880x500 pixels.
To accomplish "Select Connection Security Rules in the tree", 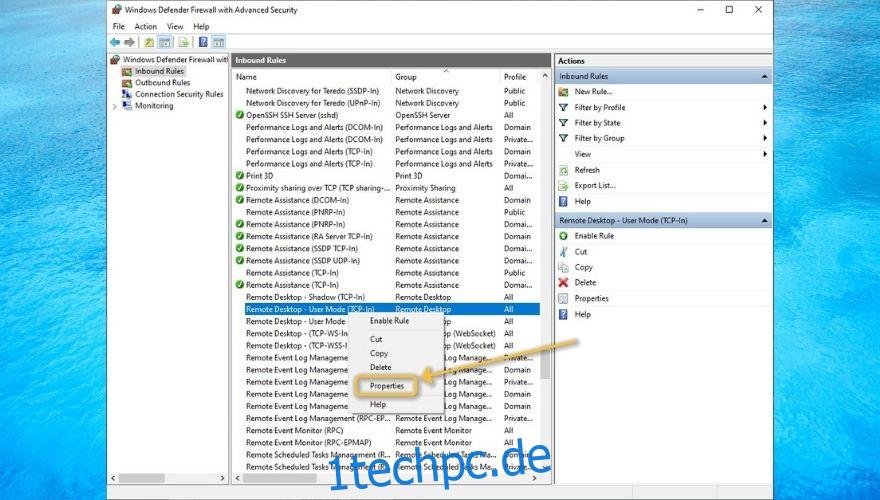I will pyautogui.click(x=179, y=94).
